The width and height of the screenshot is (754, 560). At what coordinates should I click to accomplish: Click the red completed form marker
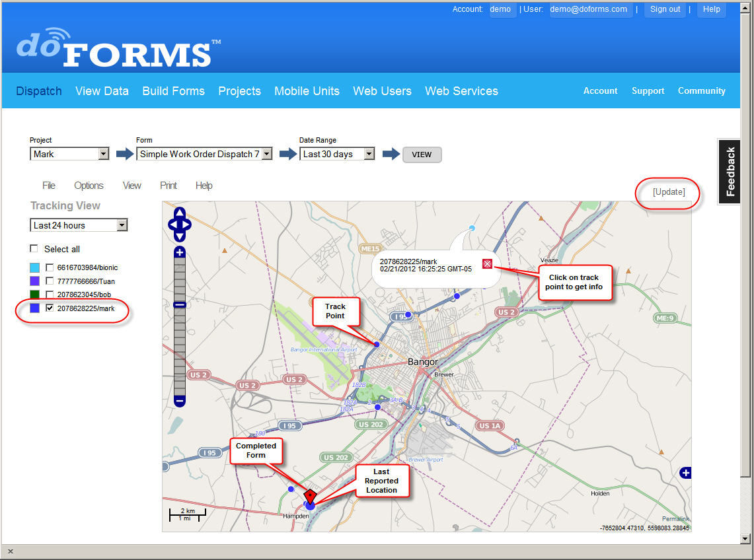click(x=310, y=495)
